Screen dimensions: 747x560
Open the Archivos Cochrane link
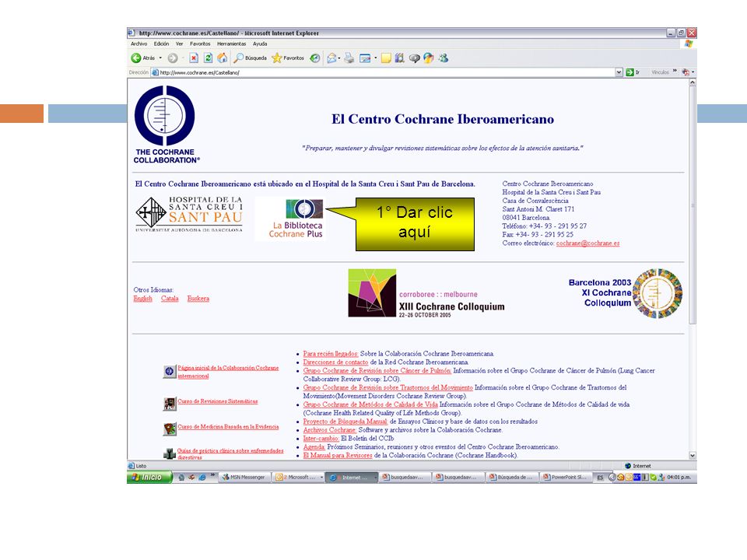330,430
